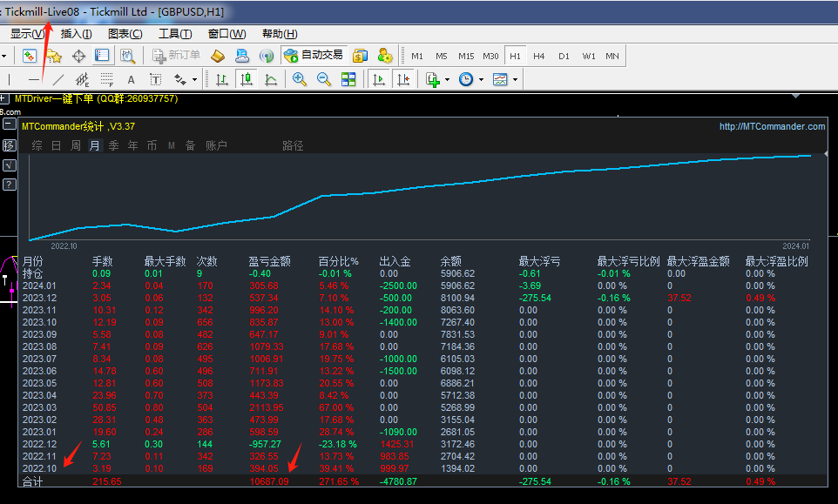Click the 路径 path label
The image size is (838, 504).
click(x=293, y=145)
